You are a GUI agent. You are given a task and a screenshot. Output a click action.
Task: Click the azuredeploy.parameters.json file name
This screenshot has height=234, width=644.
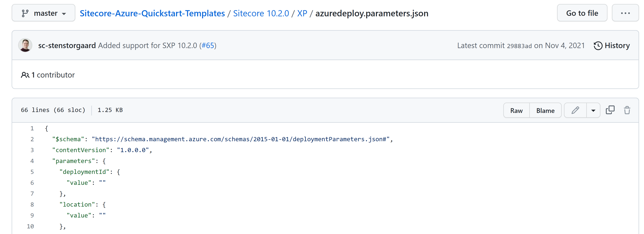click(x=372, y=13)
